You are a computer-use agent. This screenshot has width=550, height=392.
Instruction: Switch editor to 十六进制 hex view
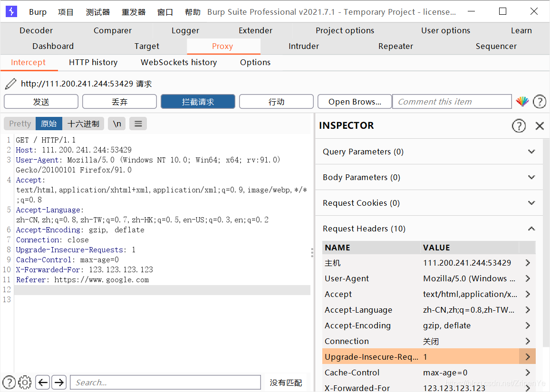click(x=83, y=124)
